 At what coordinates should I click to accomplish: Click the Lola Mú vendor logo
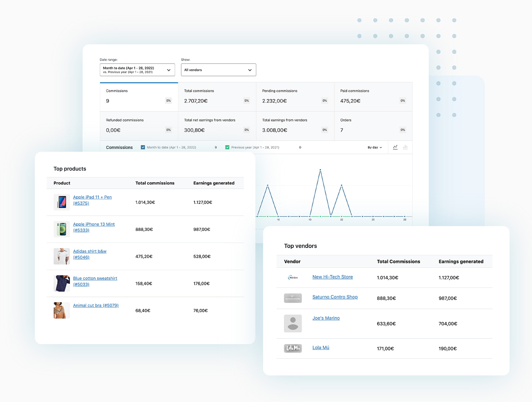click(x=292, y=348)
